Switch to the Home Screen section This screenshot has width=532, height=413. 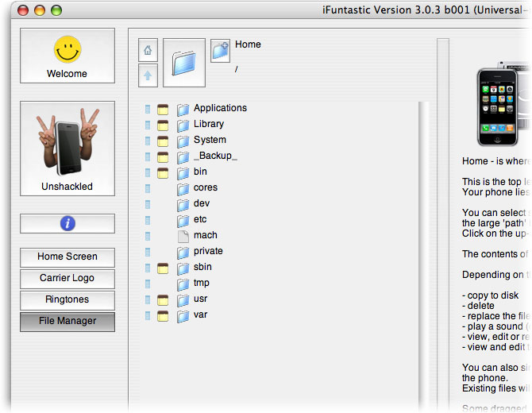pos(67,257)
